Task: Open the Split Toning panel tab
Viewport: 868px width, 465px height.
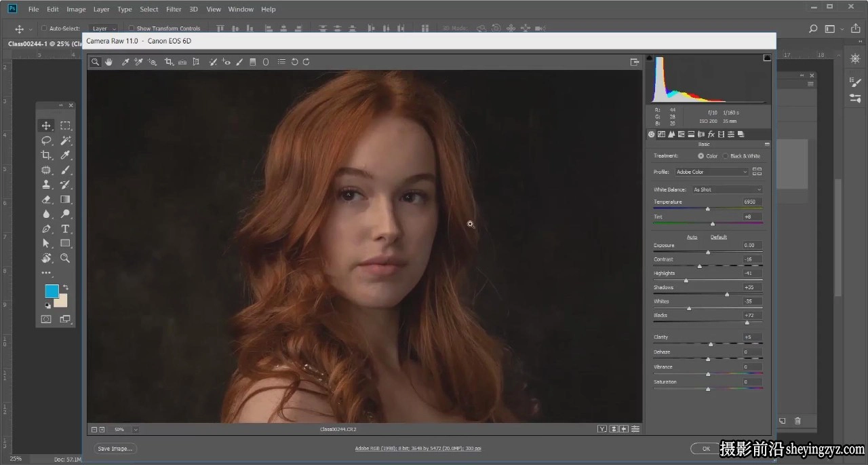Action: click(691, 134)
